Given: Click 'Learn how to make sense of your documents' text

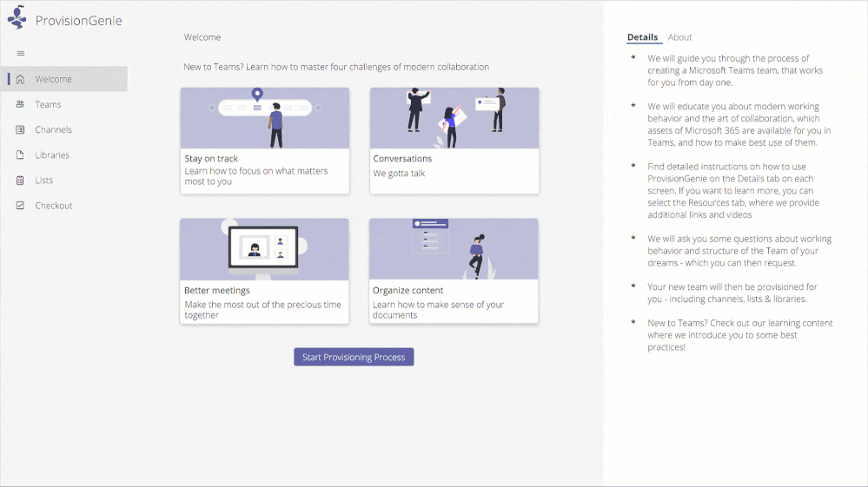Looking at the screenshot, I should (x=439, y=310).
